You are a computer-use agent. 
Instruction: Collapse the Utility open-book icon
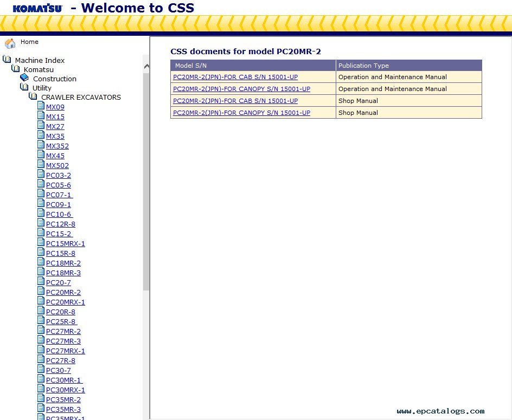tap(24, 87)
